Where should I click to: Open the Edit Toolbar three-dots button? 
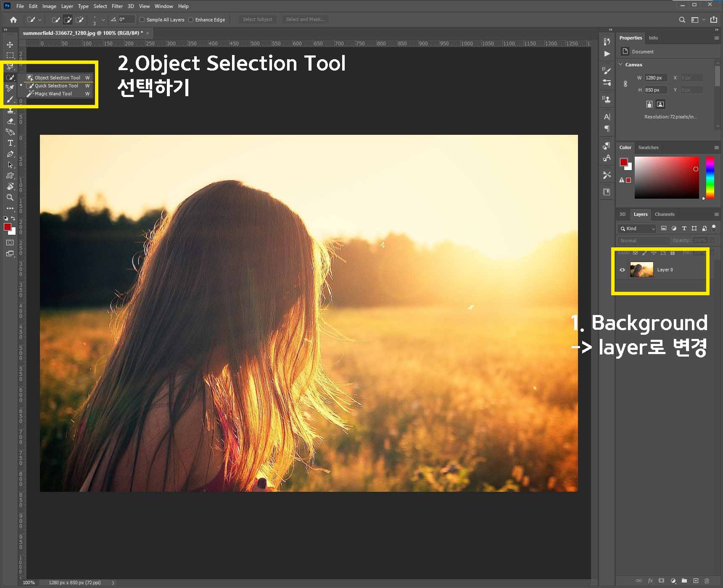tap(10, 208)
